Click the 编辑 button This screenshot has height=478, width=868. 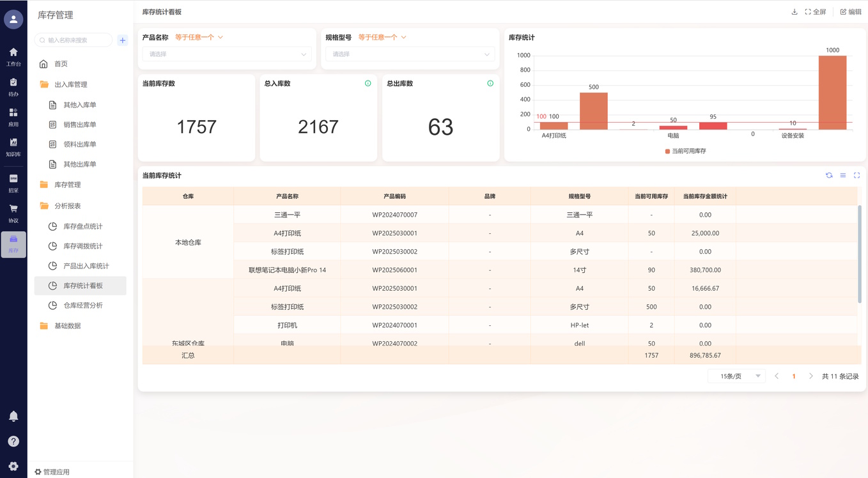[851, 12]
